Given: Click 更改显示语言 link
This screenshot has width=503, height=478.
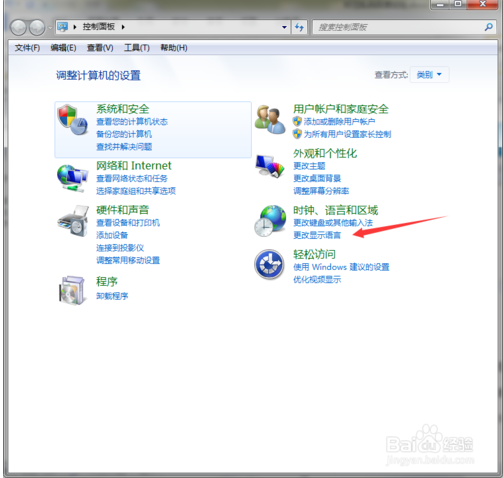Looking at the screenshot, I should coord(317,235).
